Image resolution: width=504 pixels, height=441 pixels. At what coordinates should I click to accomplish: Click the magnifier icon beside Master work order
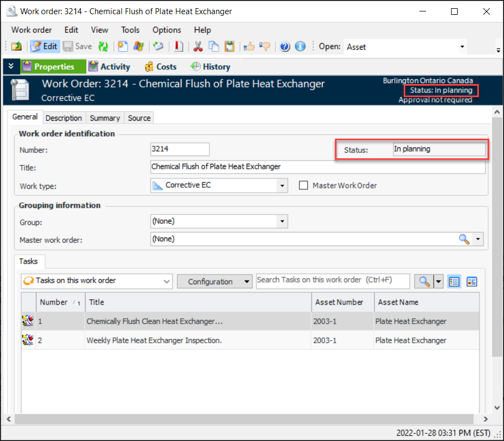point(464,239)
